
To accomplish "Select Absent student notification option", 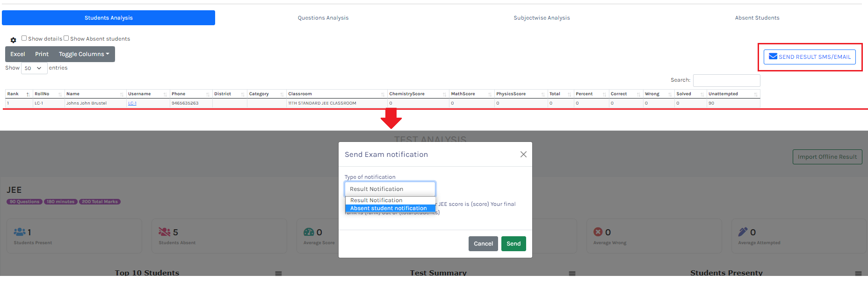I will [388, 208].
